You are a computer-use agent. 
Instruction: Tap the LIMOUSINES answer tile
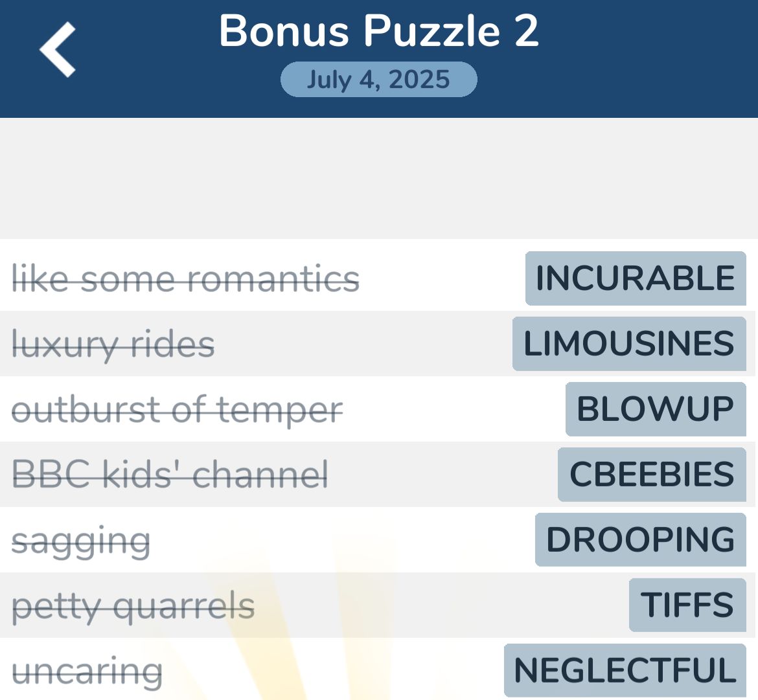point(628,344)
